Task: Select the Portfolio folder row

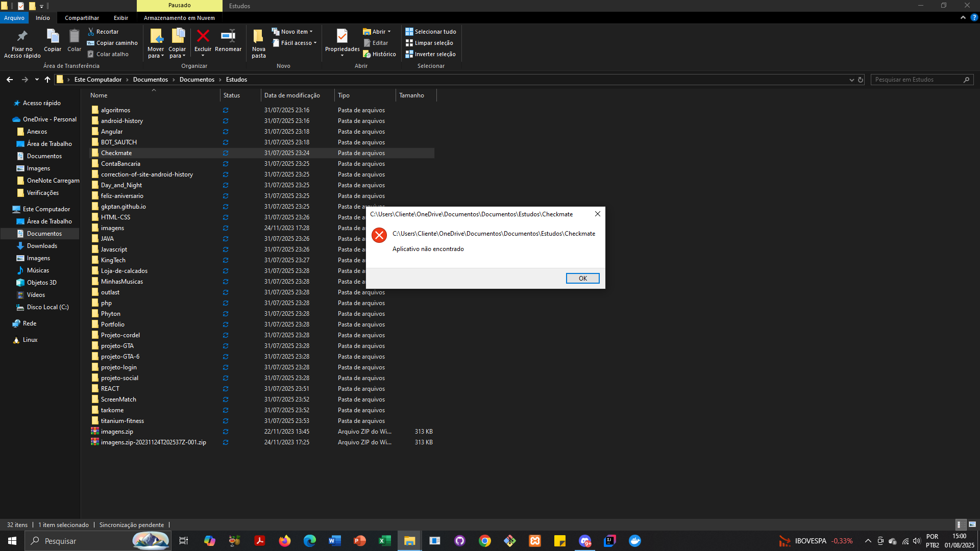Action: tap(262, 324)
